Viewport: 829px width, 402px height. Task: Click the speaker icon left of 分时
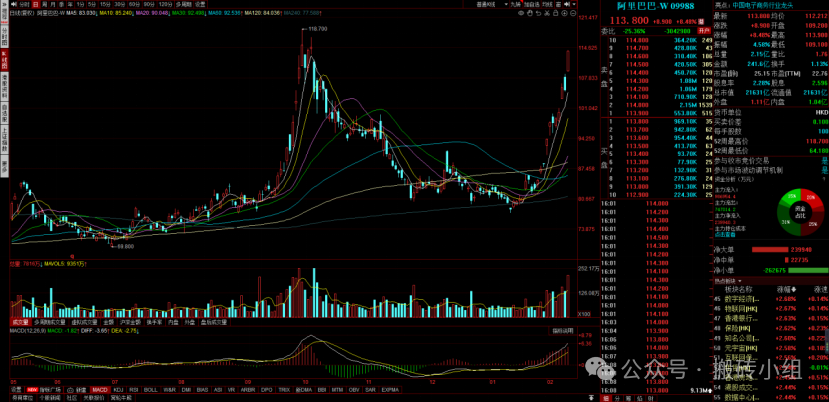tap(13, 4)
